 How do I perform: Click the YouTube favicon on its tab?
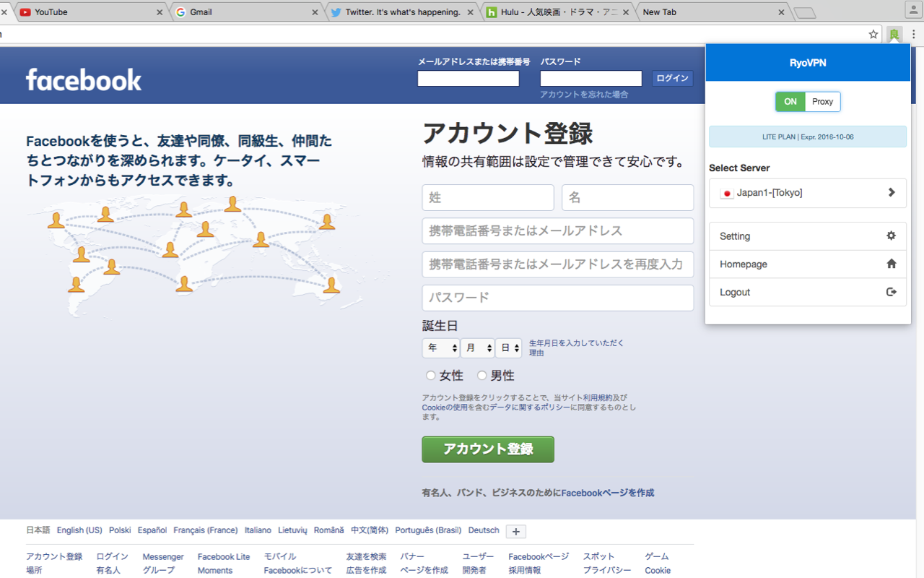[x=24, y=12]
